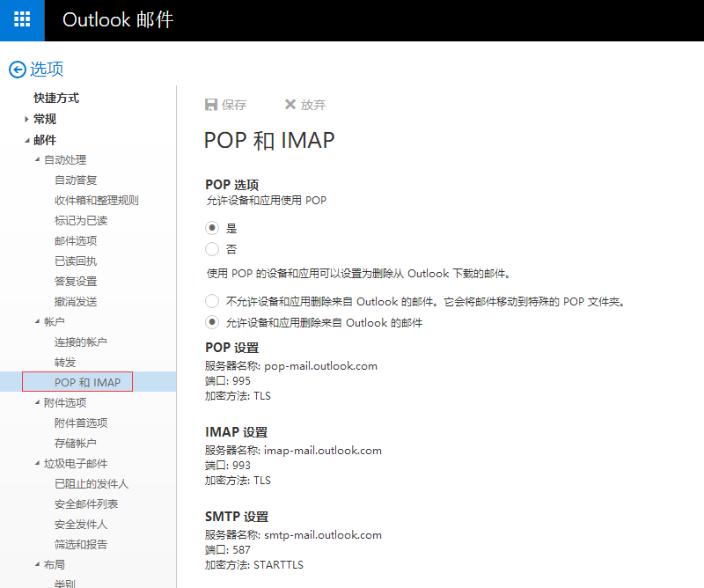Open 已读回执 settings
Image resolution: width=704 pixels, height=588 pixels.
click(x=76, y=261)
